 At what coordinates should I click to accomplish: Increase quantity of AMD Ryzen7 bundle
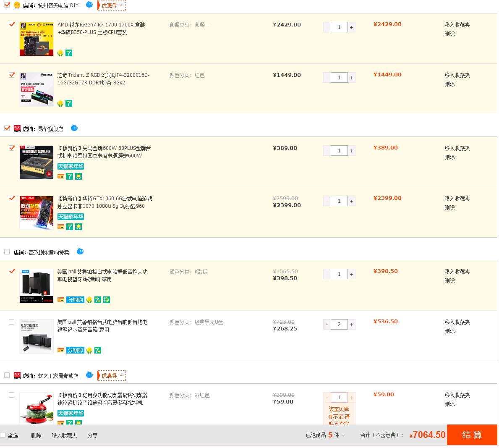click(x=351, y=27)
